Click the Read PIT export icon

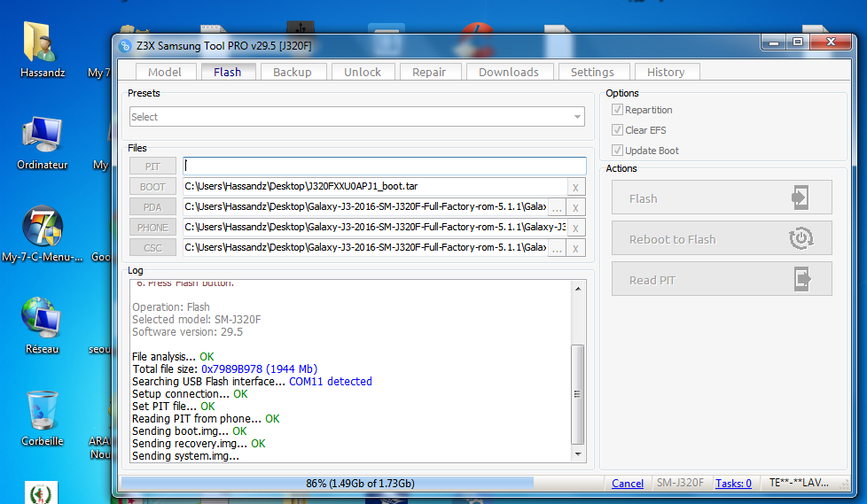(801, 279)
